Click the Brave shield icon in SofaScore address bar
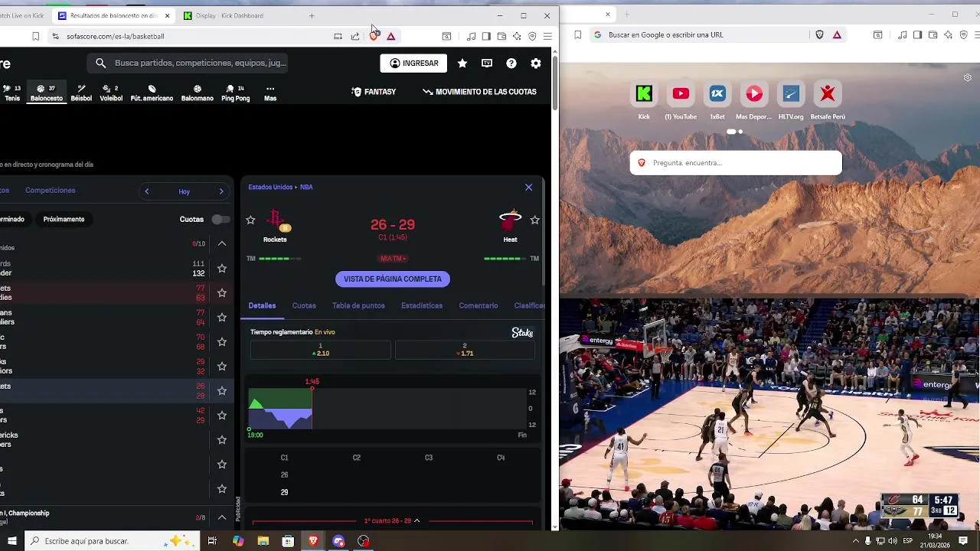Image resolution: width=980 pixels, height=551 pixels. (x=374, y=36)
